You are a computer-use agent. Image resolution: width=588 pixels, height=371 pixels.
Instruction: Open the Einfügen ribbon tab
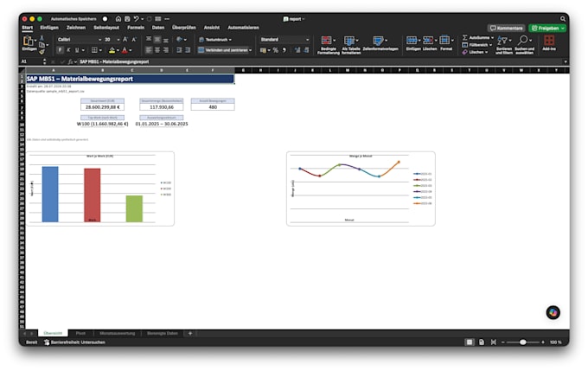click(49, 28)
